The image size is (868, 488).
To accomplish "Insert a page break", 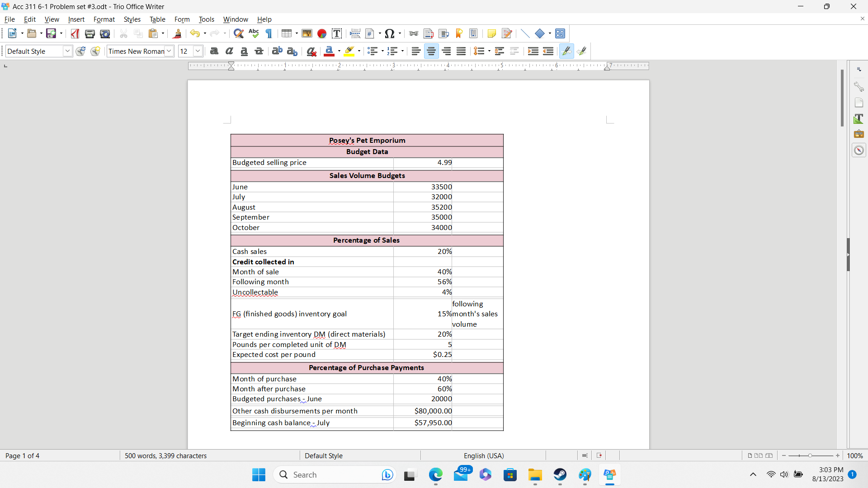I will pos(355,33).
